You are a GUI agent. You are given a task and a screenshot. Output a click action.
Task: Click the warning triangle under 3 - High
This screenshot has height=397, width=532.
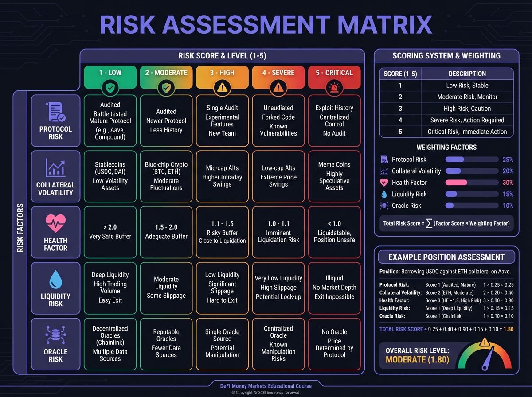tap(222, 88)
